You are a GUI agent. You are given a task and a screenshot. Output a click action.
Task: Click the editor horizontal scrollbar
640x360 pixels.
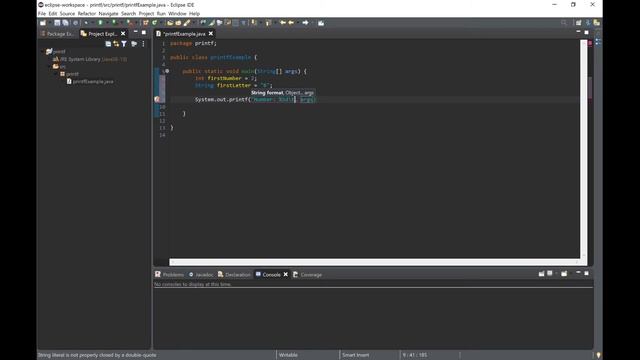375,262
